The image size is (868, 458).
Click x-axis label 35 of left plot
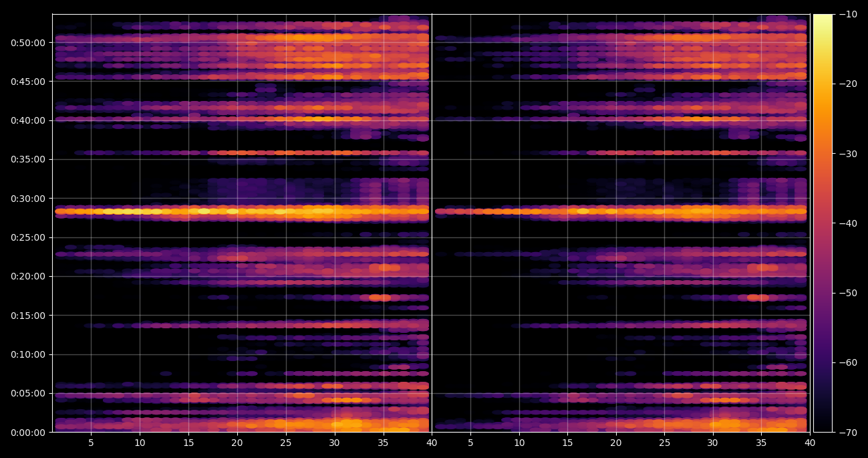[x=384, y=443]
